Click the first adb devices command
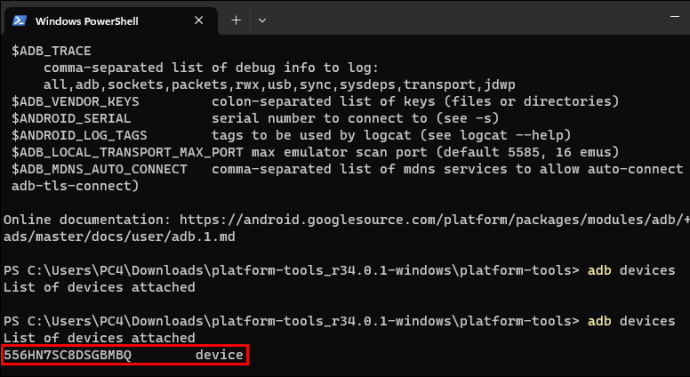The width and height of the screenshot is (690, 377). click(x=631, y=270)
